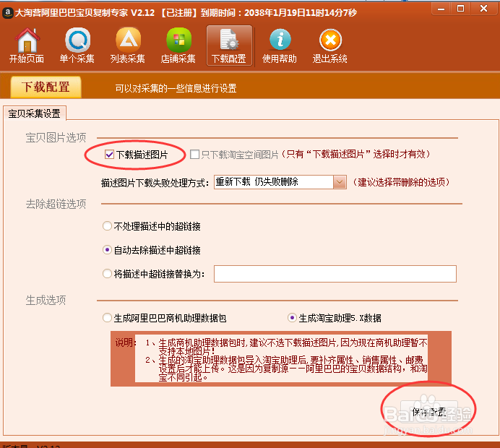Click the 去除超链选项 section label
Viewport: 500px width, 448px height.
point(56,204)
